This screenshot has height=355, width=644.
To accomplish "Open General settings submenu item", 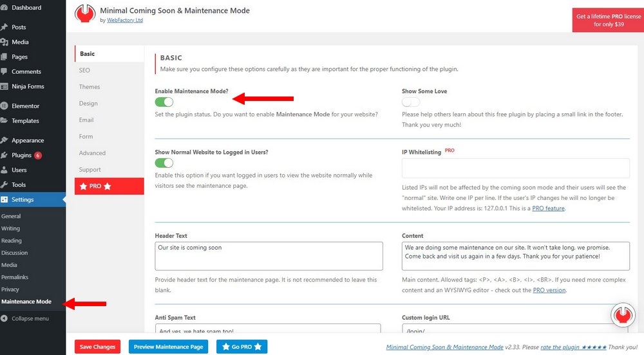I will pos(11,216).
